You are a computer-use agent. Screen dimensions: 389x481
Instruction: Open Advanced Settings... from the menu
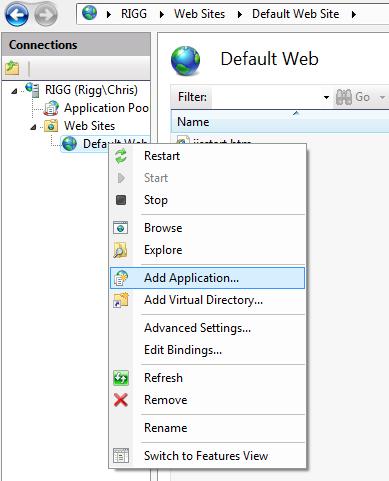point(207,328)
